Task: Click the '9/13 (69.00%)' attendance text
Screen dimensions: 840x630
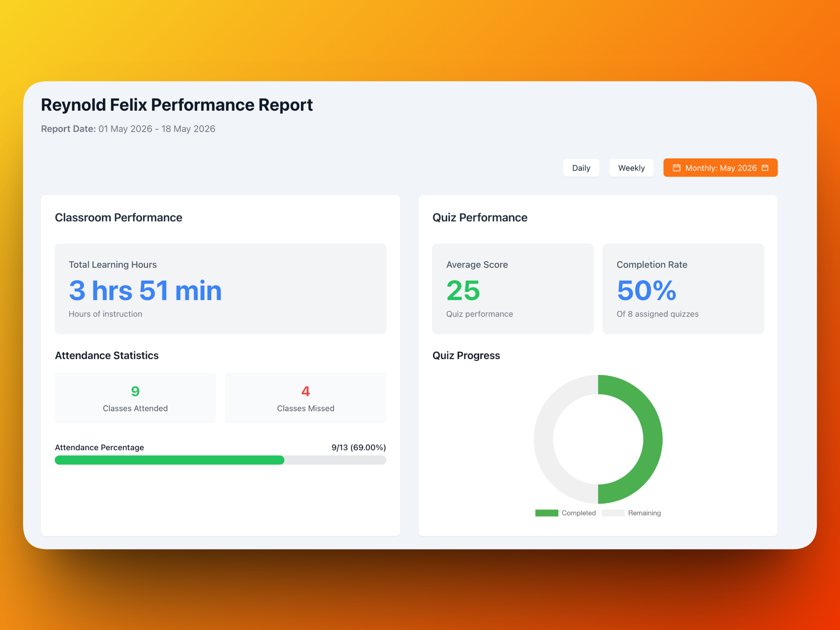Action: [x=359, y=447]
